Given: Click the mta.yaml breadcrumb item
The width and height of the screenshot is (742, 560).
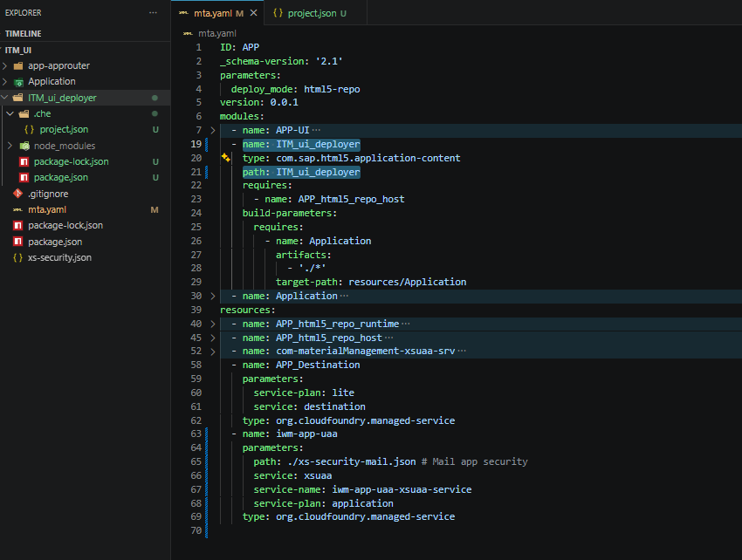Looking at the screenshot, I should 216,33.
